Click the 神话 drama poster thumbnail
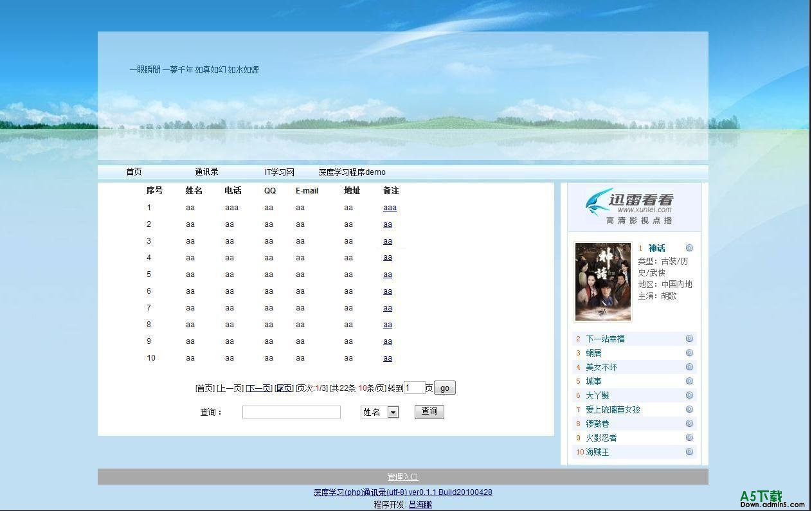This screenshot has height=511, width=812. pyautogui.click(x=603, y=282)
